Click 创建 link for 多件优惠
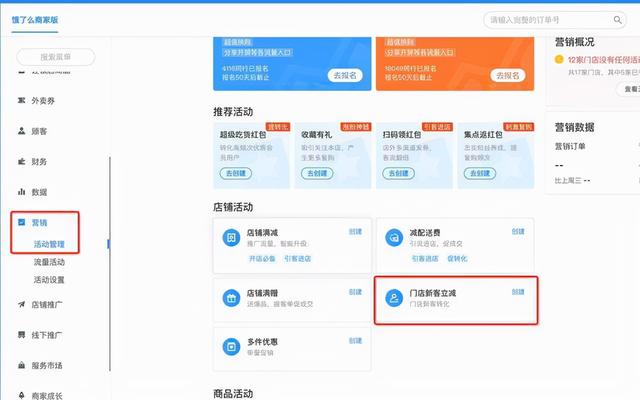 [355, 340]
